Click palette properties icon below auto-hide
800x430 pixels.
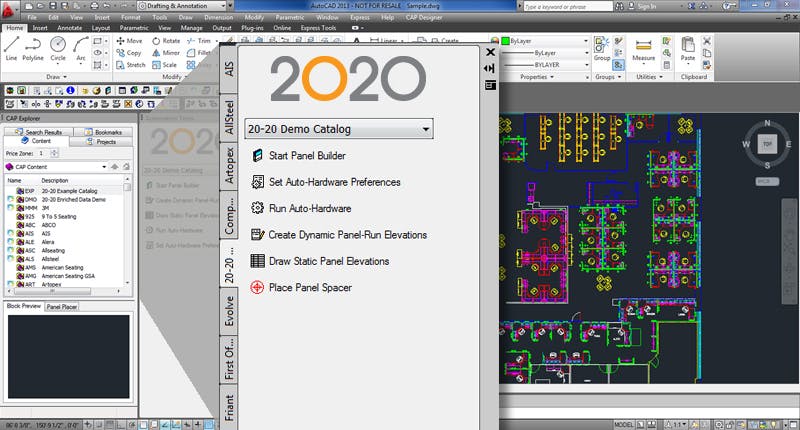490,85
